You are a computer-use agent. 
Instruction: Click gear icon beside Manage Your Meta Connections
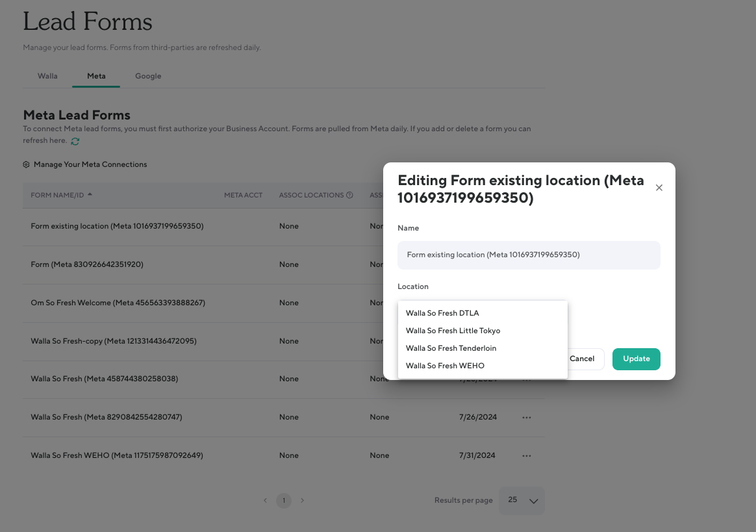point(27,164)
